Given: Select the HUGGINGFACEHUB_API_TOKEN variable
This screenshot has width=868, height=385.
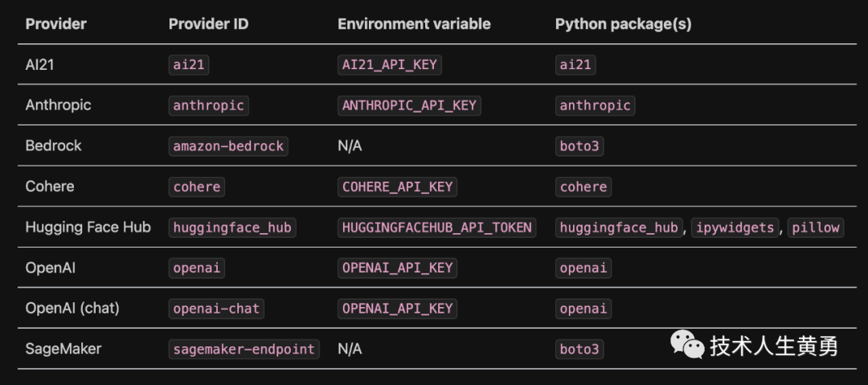Looking at the screenshot, I should pos(437,227).
